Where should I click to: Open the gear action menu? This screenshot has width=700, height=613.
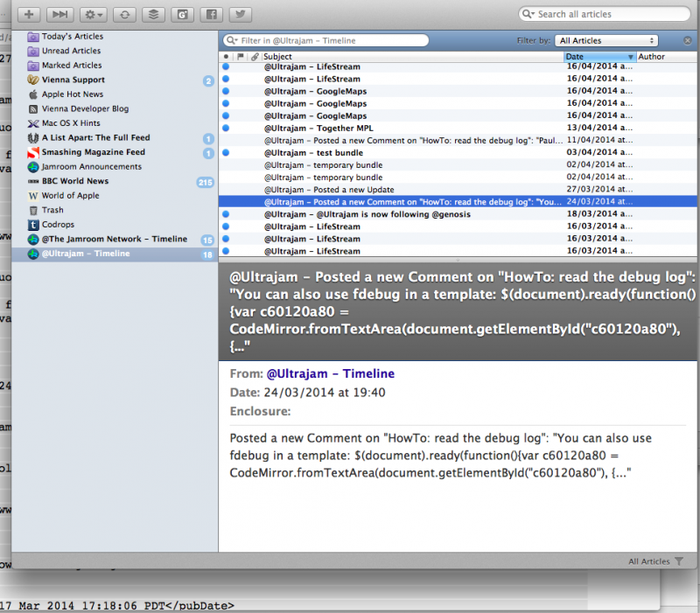[92, 15]
